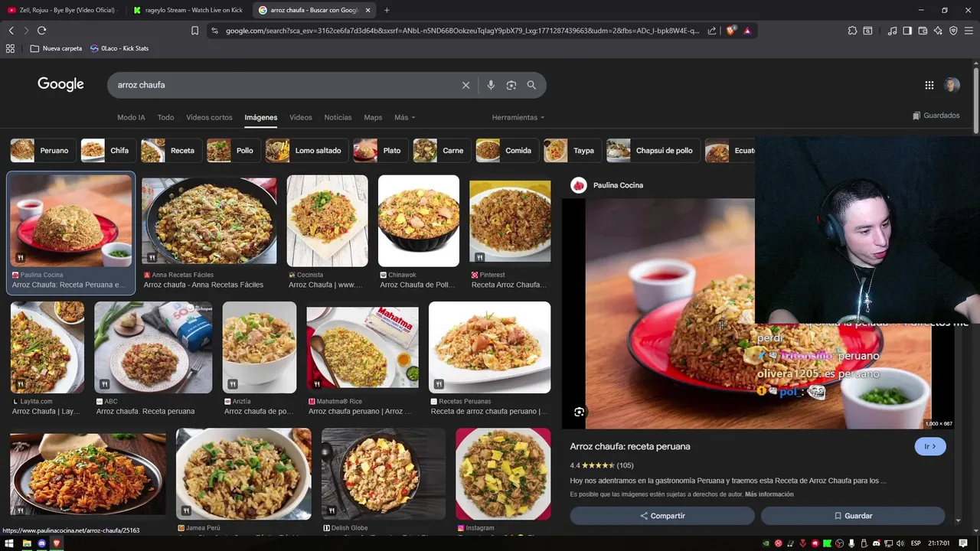Screen dimensions: 980x551
Task: Open the Google apps grid
Action: (929, 85)
